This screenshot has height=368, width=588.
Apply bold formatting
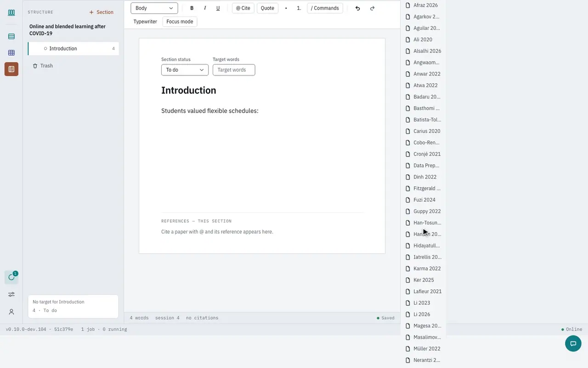click(192, 8)
